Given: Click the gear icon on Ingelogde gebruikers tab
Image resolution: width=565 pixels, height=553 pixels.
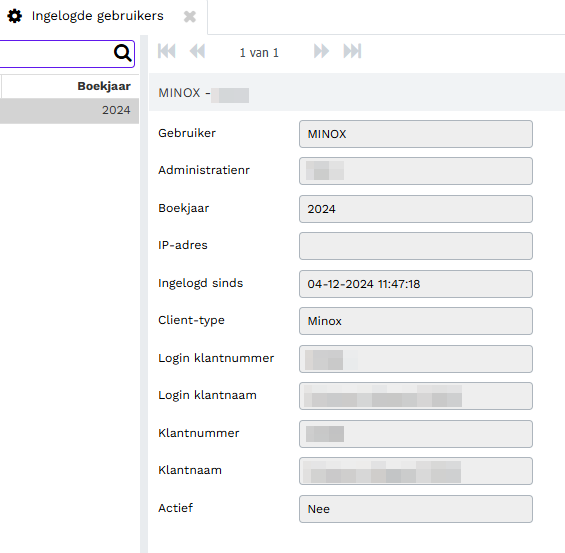Looking at the screenshot, I should [x=15, y=16].
